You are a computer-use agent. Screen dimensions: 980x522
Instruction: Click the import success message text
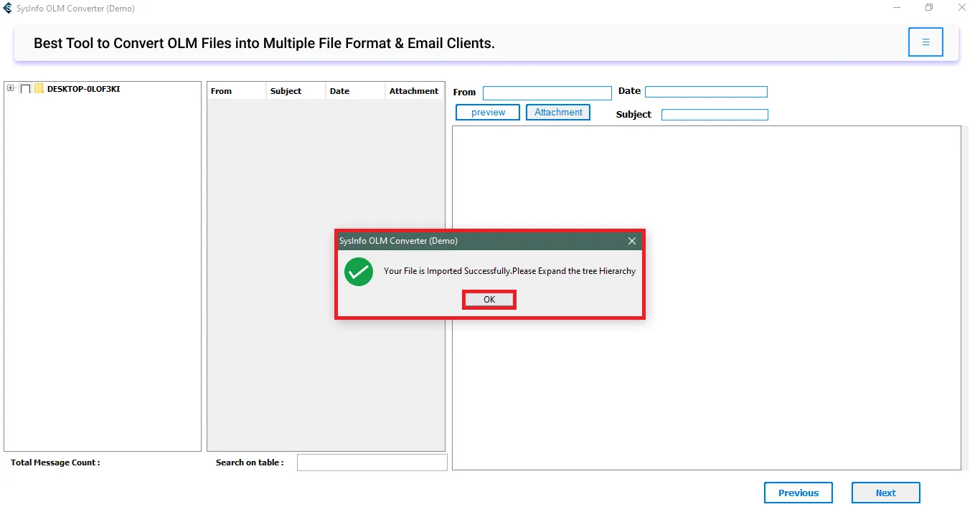(x=509, y=271)
